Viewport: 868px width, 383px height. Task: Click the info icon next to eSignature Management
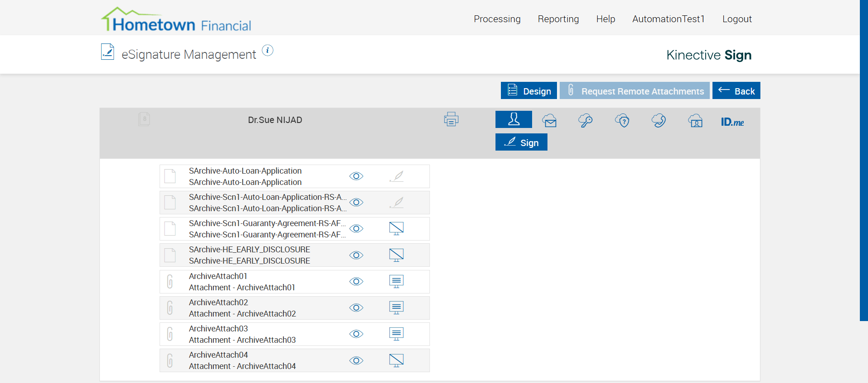(268, 51)
